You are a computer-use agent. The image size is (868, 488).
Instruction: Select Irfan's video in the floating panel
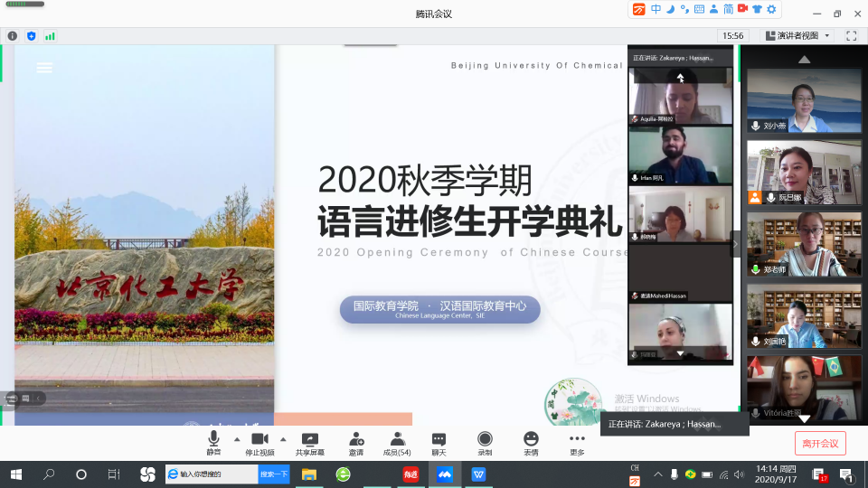tap(680, 155)
